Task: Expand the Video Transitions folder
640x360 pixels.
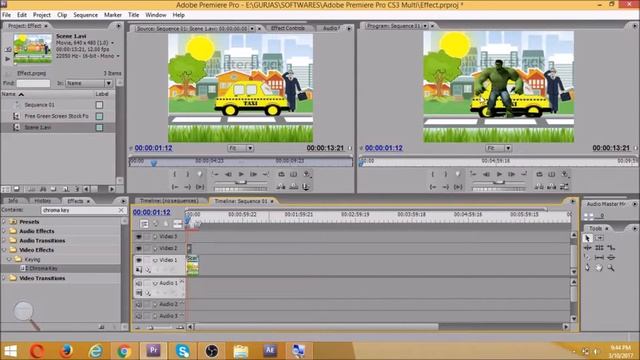Action: (x=4, y=278)
